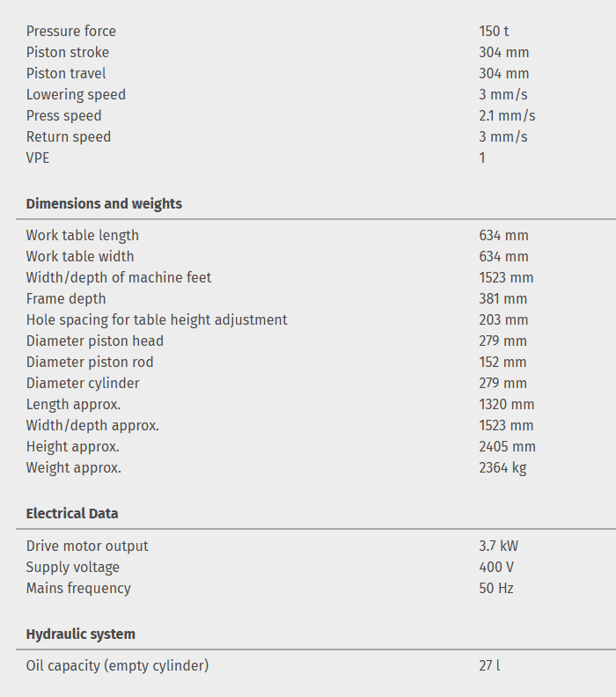Click the Hydraulic system heading

(x=80, y=634)
